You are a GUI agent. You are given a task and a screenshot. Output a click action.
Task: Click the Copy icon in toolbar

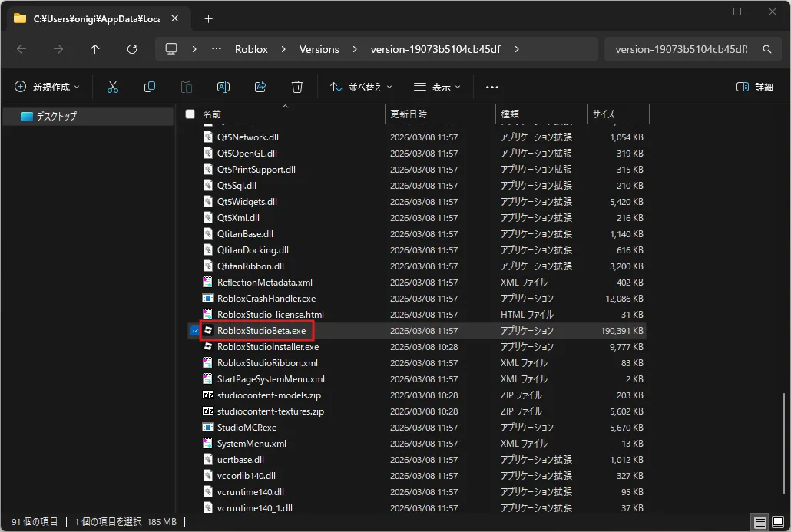[x=149, y=87]
